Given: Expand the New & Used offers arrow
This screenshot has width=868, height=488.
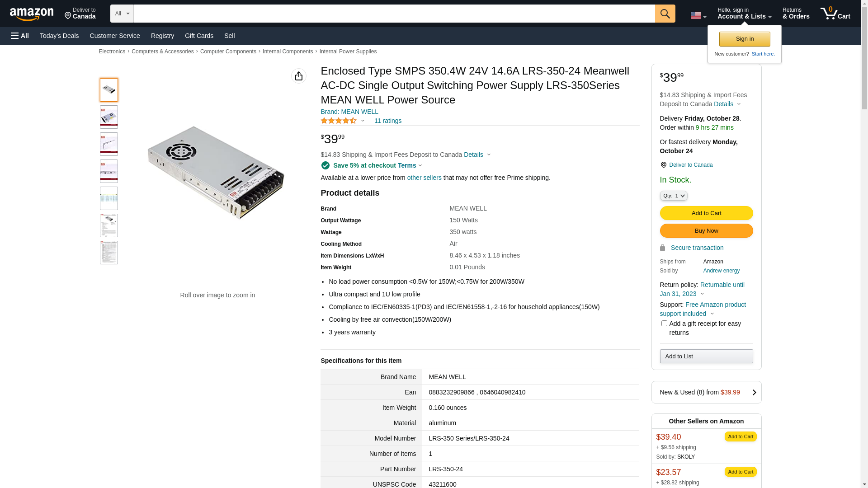Looking at the screenshot, I should 754,392.
